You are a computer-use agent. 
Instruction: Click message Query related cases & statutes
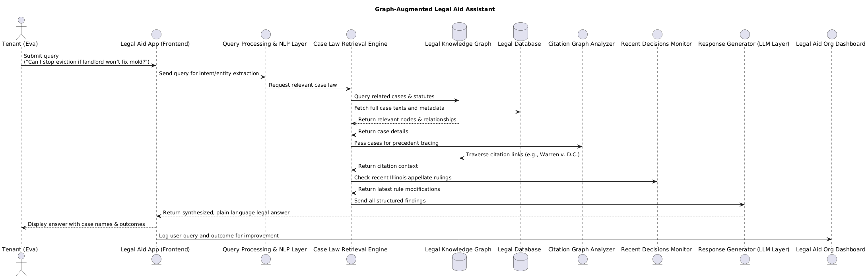coord(394,97)
